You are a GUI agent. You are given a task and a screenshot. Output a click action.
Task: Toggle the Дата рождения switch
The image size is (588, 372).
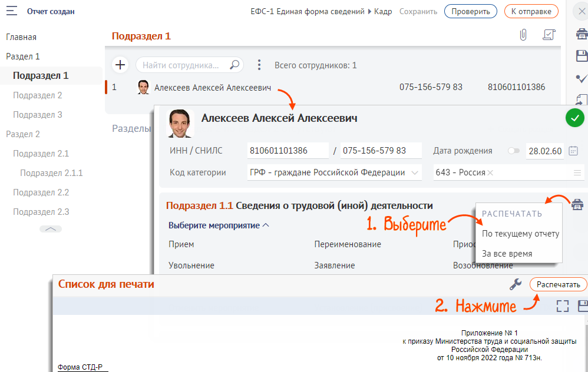[x=513, y=151]
